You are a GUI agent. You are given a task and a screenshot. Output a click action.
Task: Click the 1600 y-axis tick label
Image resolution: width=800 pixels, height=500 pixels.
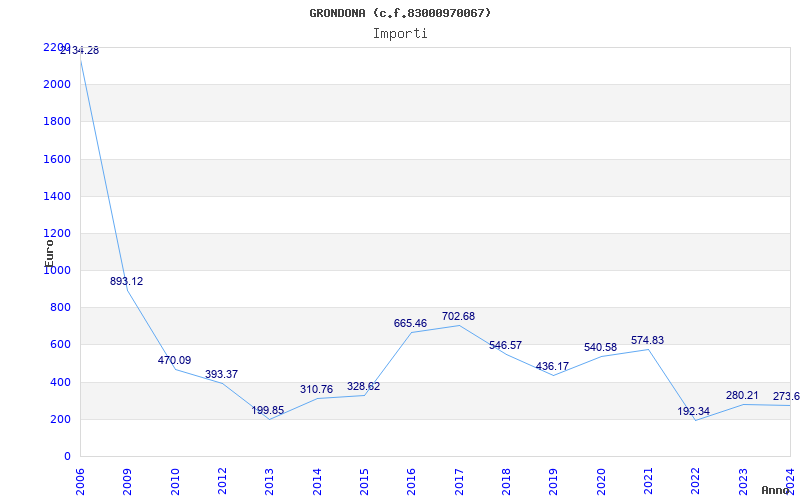[57, 159]
